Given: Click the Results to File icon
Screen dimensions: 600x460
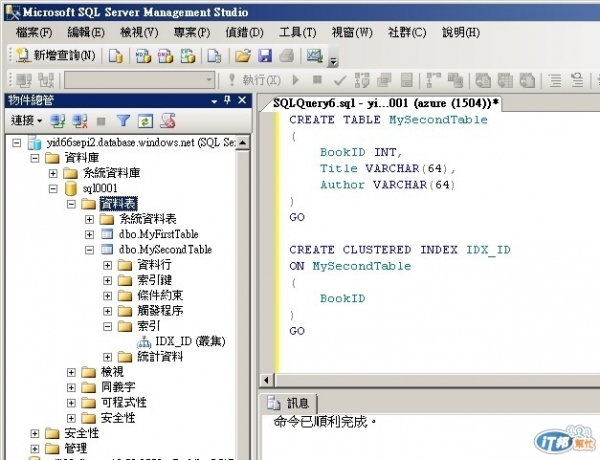Looking at the screenshot, I should point(527,80).
